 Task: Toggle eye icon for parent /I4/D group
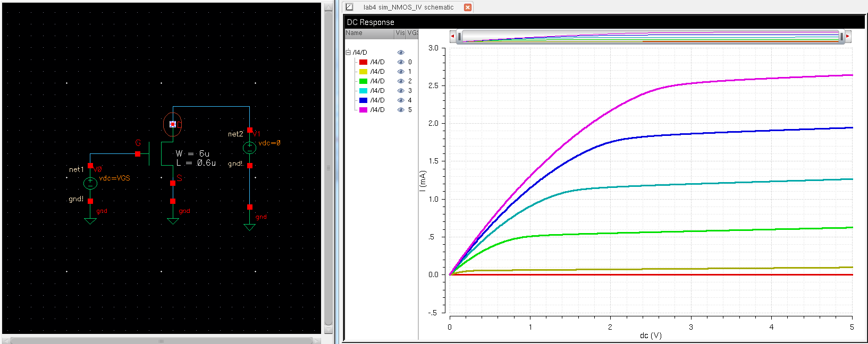[401, 53]
